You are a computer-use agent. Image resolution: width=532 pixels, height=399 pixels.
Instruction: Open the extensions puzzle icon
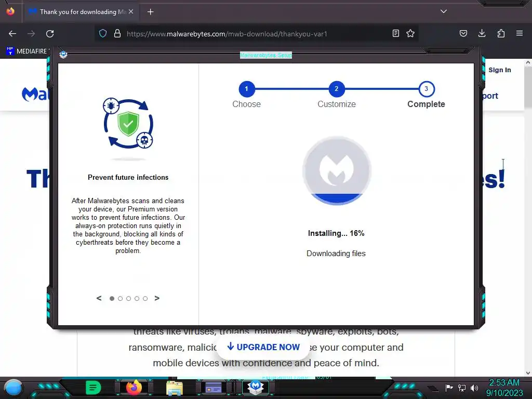(x=501, y=33)
